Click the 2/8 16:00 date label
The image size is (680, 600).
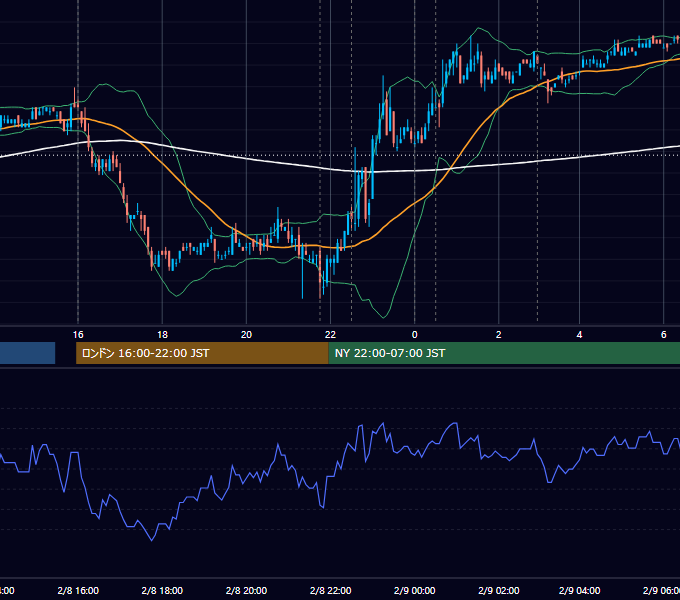78,590
